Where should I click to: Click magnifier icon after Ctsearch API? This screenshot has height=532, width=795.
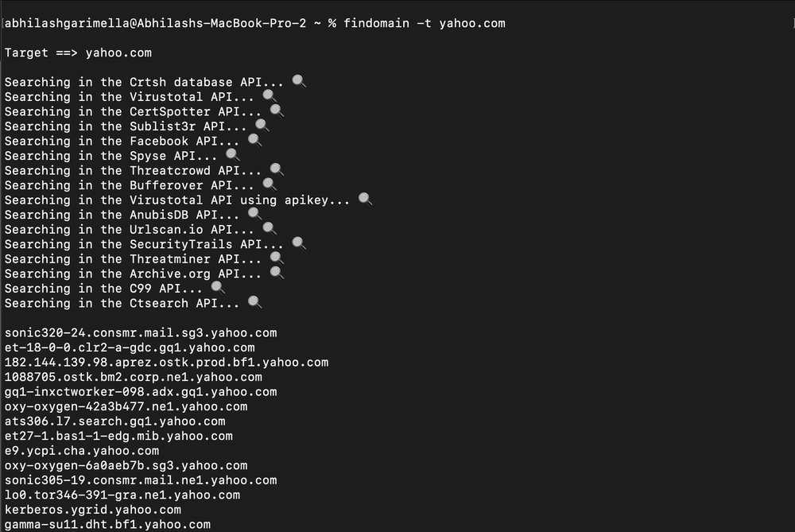click(x=254, y=303)
